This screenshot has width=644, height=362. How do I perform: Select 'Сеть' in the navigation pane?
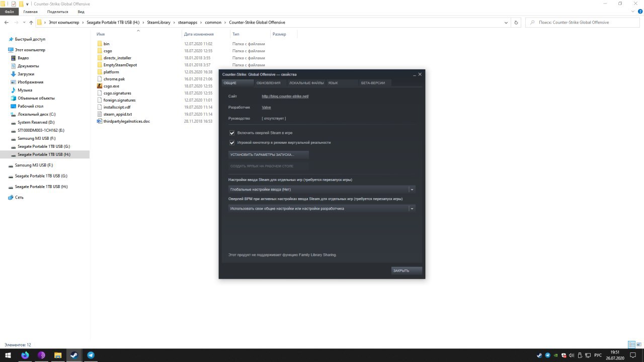tap(19, 198)
